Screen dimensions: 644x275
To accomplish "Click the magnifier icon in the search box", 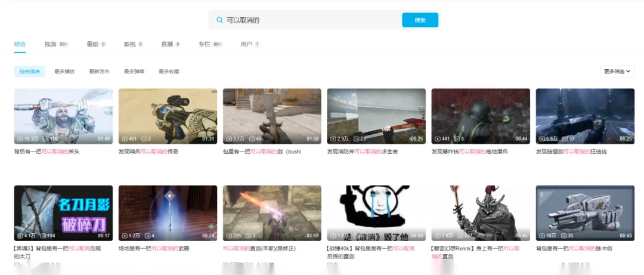I will [219, 20].
